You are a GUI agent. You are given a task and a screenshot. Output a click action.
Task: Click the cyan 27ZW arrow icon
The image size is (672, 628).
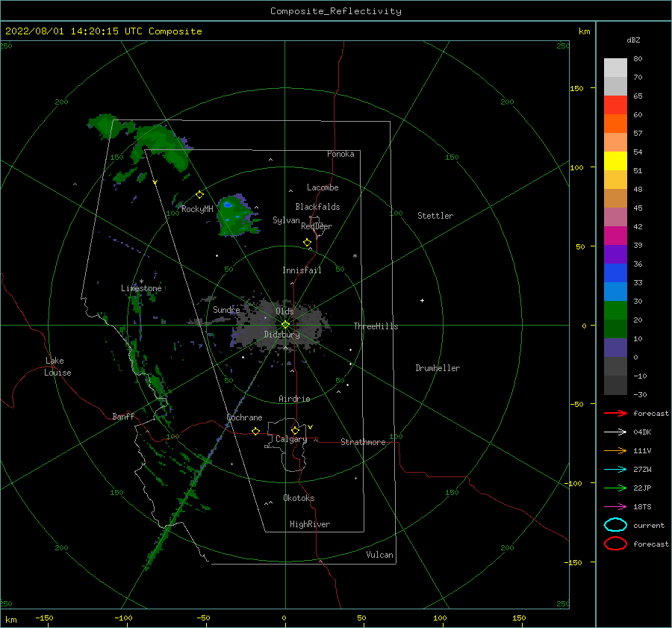[615, 470]
